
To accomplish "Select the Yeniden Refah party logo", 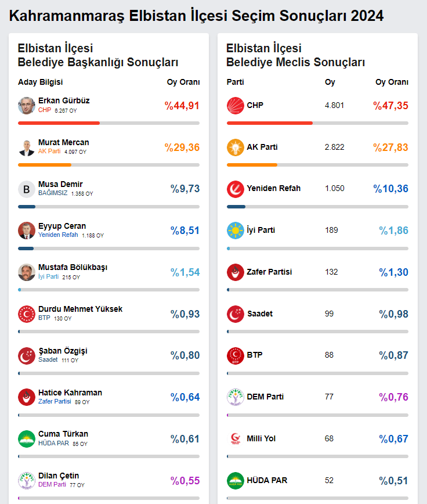I will coord(236,189).
